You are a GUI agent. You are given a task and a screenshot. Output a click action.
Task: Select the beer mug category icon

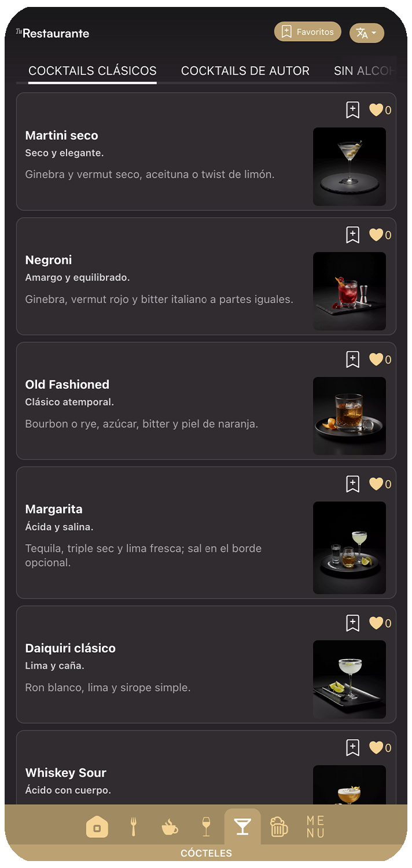tap(279, 827)
